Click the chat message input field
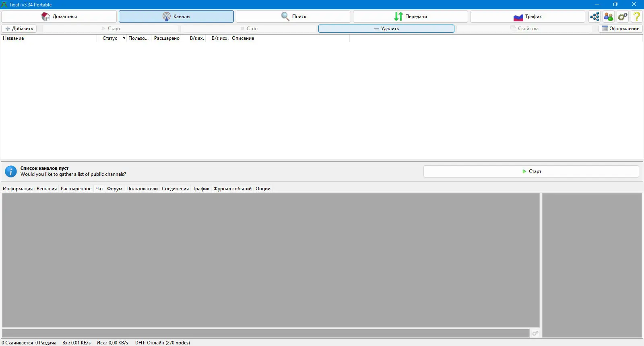 [x=266, y=333]
